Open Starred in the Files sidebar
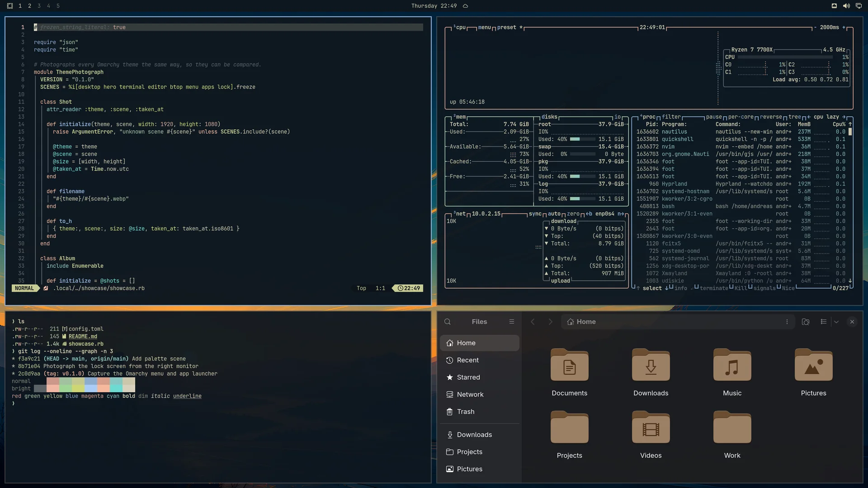868x488 pixels. [x=480, y=377]
